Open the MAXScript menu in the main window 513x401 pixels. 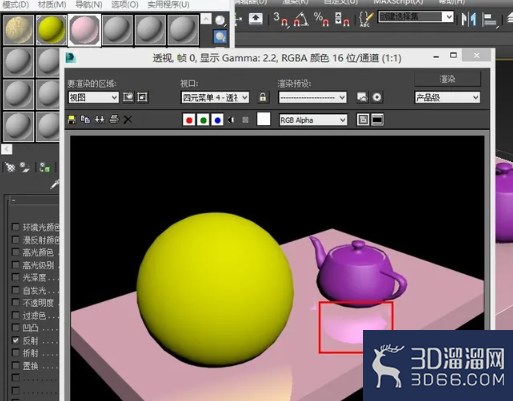coord(398,2)
